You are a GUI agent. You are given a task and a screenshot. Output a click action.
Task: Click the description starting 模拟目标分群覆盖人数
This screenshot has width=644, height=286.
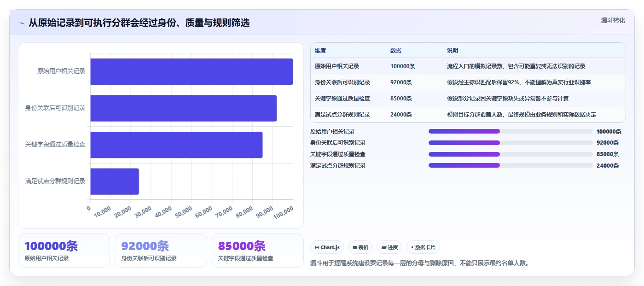click(x=522, y=115)
